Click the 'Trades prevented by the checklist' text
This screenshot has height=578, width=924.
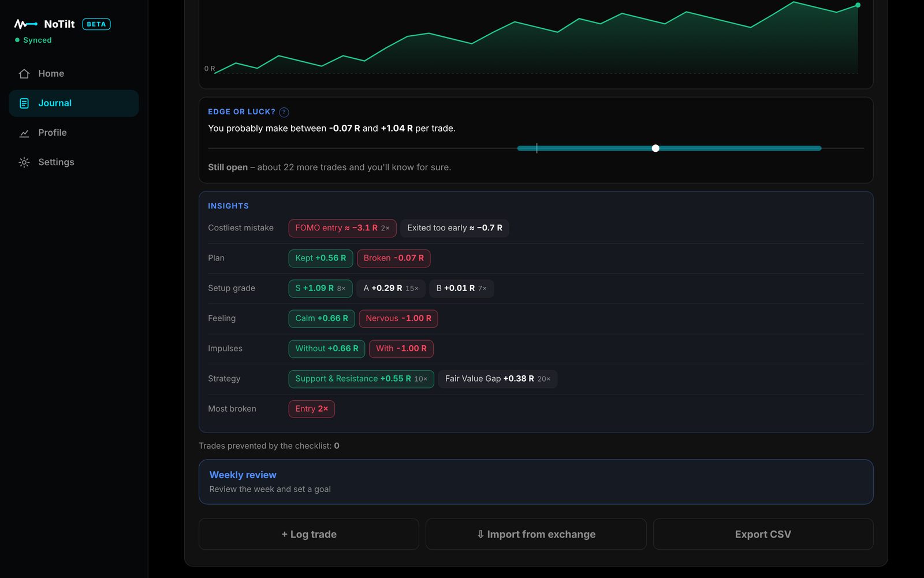tap(269, 446)
